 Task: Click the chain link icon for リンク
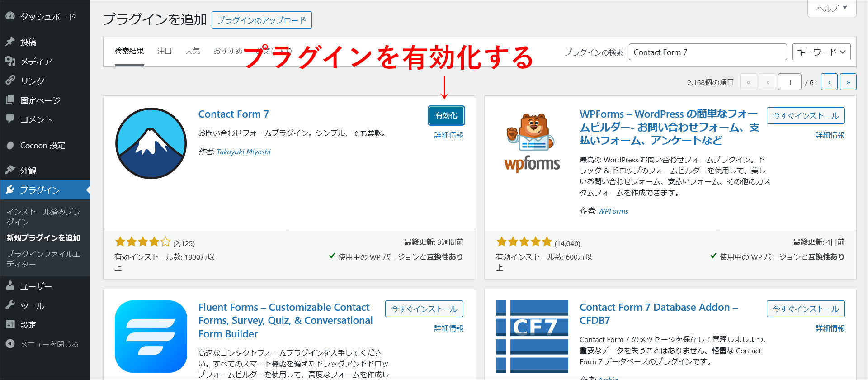(10, 81)
